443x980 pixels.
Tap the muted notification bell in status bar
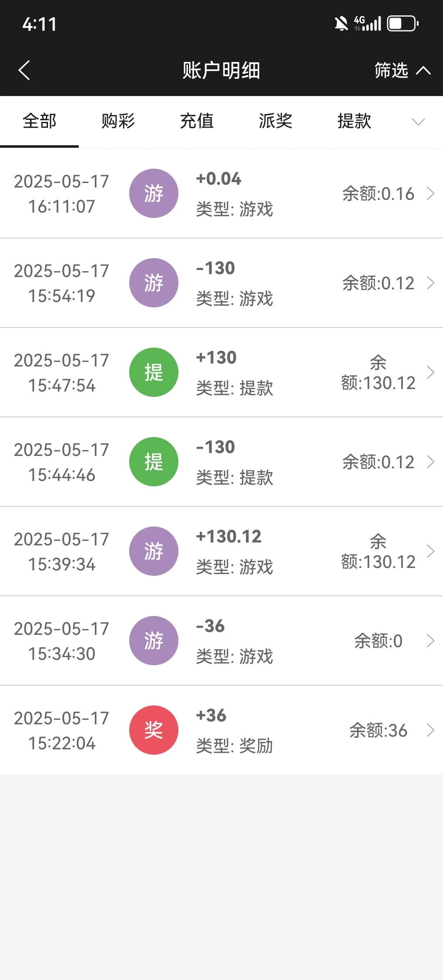341,24
